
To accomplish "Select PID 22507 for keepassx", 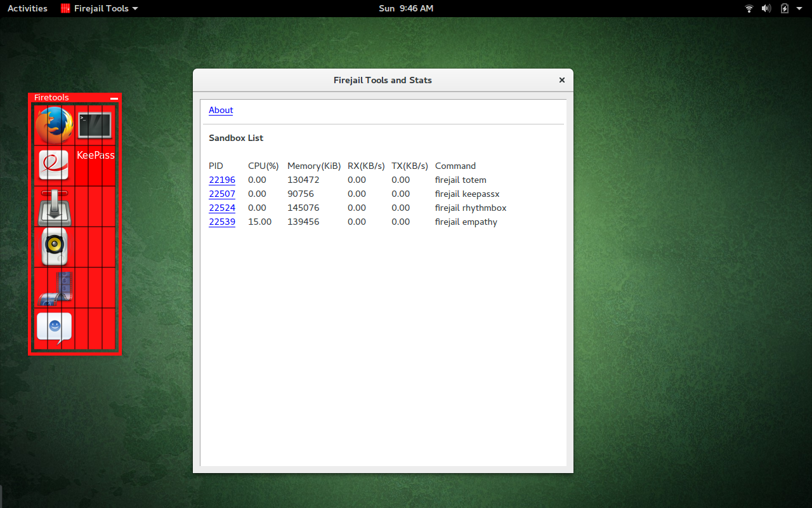I will pyautogui.click(x=222, y=194).
